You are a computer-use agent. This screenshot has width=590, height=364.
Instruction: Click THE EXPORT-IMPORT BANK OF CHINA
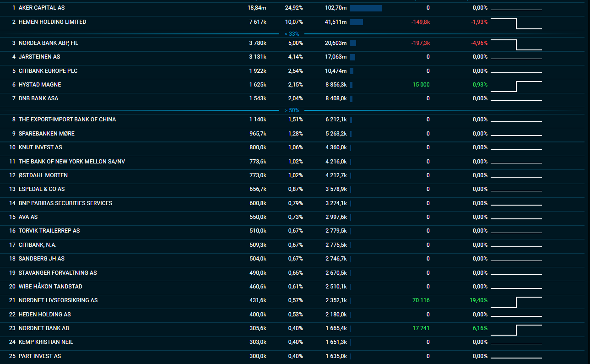[x=67, y=120]
